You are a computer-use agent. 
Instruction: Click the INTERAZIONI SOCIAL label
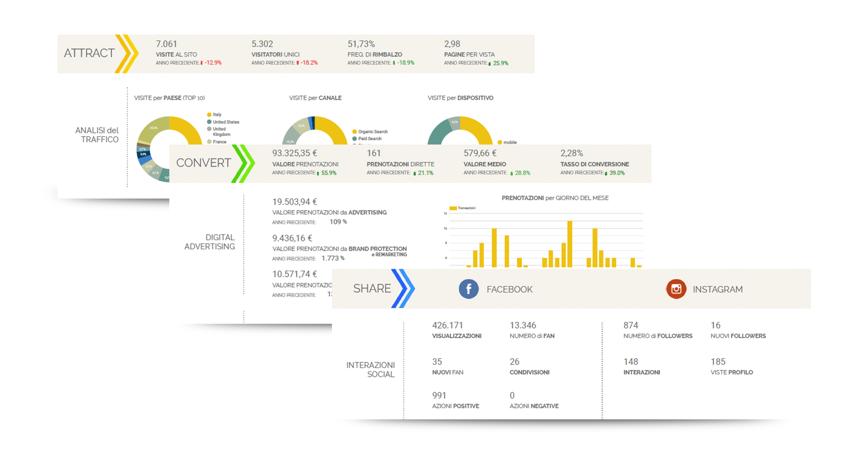[x=370, y=370]
